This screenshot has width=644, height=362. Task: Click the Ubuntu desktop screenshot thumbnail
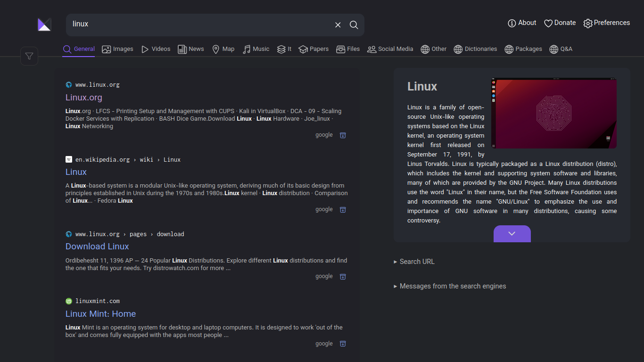[x=554, y=113]
